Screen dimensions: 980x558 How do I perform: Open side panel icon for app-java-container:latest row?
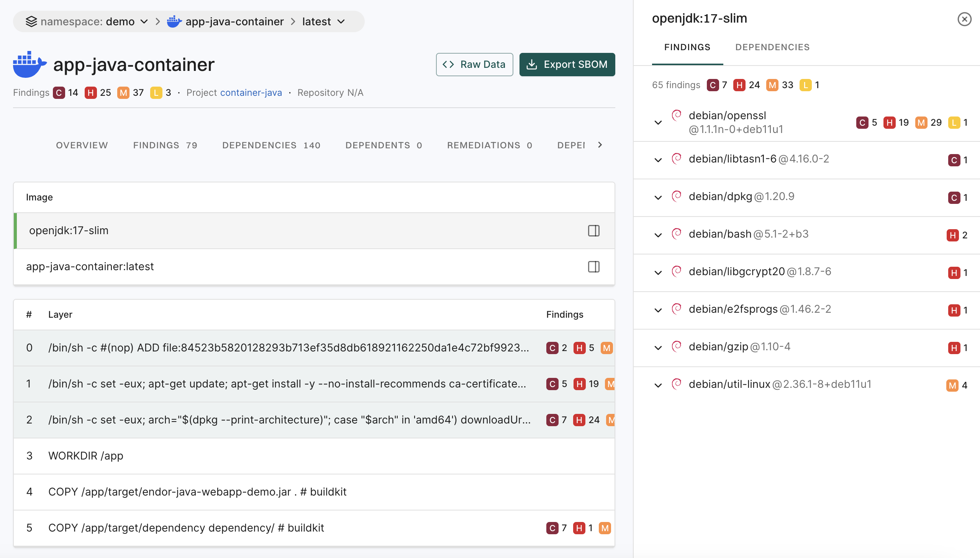(593, 267)
